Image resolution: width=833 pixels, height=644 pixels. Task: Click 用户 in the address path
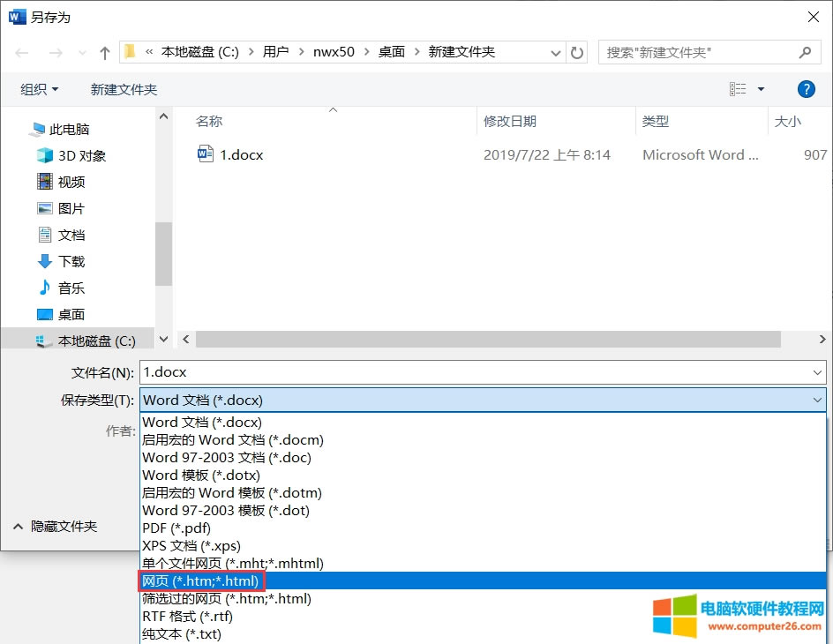pos(275,52)
